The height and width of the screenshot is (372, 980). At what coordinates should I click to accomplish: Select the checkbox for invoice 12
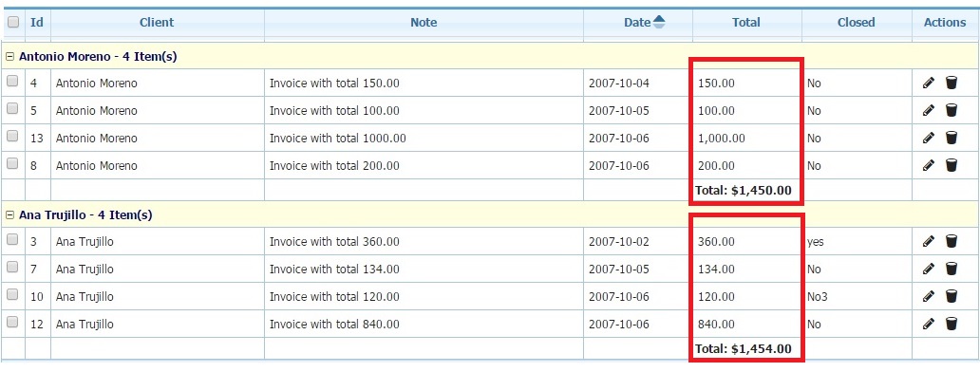pos(12,322)
